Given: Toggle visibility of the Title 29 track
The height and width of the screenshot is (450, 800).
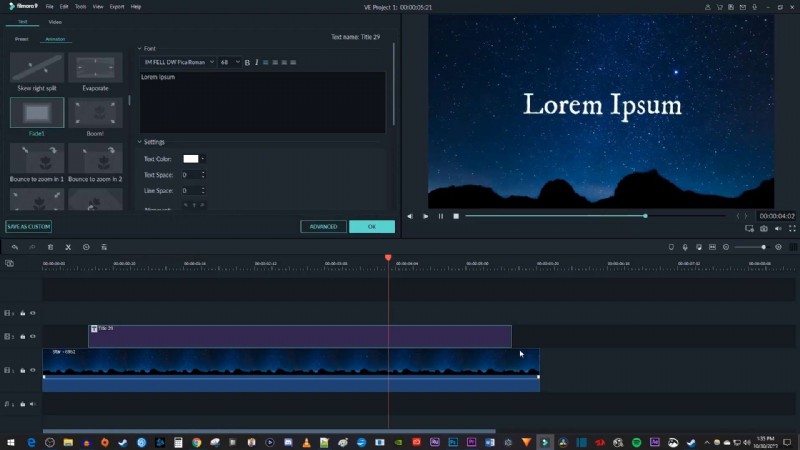Looking at the screenshot, I should click(33, 337).
